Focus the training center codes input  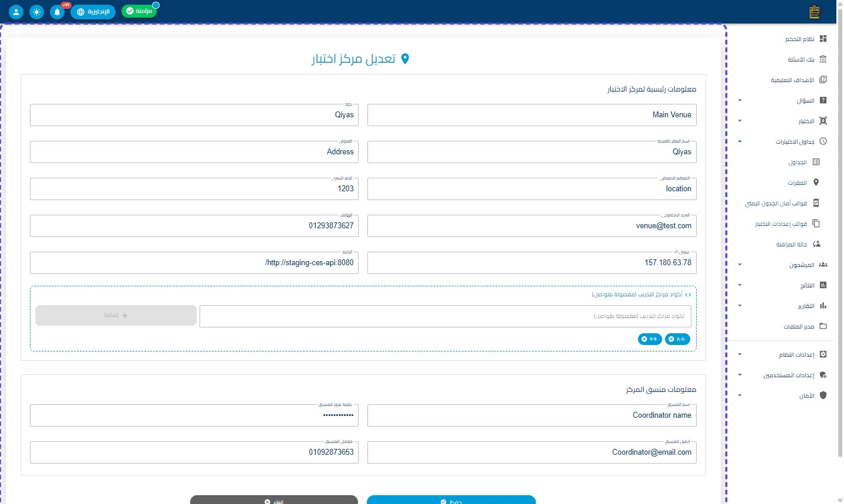pyautogui.click(x=445, y=316)
